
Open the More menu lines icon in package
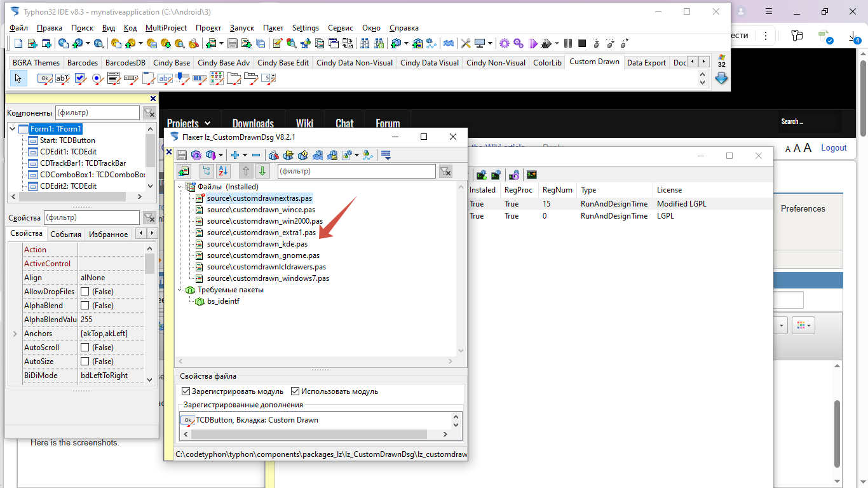(x=386, y=155)
